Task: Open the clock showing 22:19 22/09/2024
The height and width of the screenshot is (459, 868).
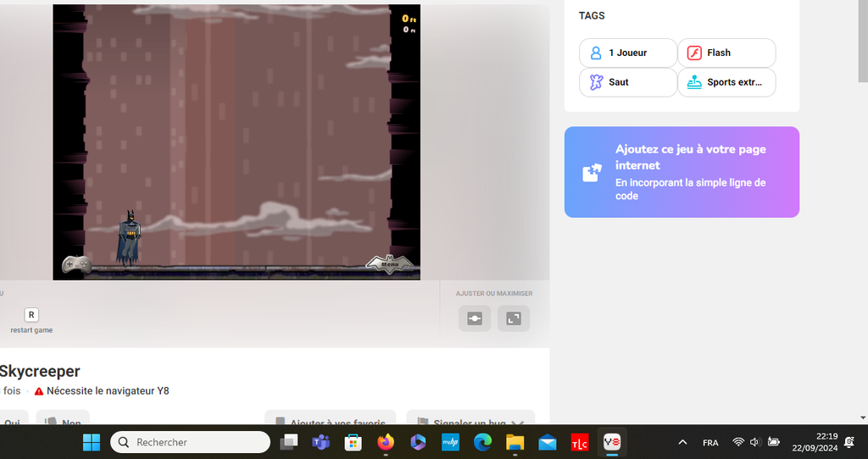Action: tap(815, 442)
